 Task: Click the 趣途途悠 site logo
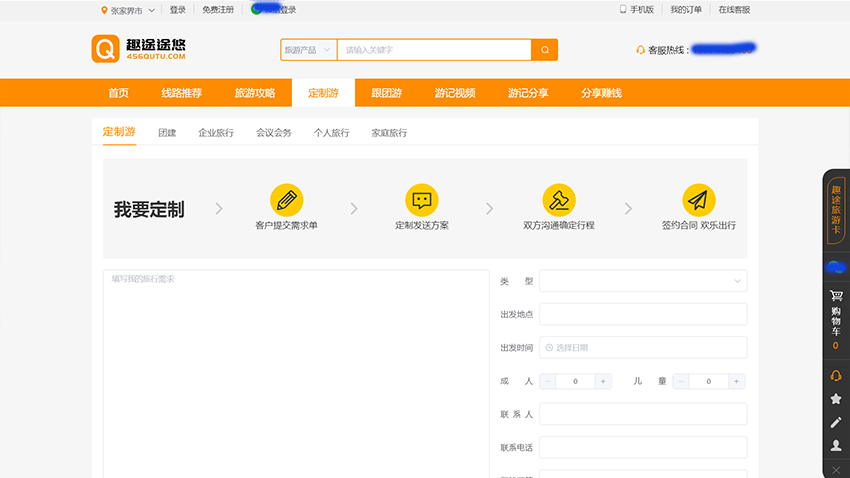tap(139, 49)
